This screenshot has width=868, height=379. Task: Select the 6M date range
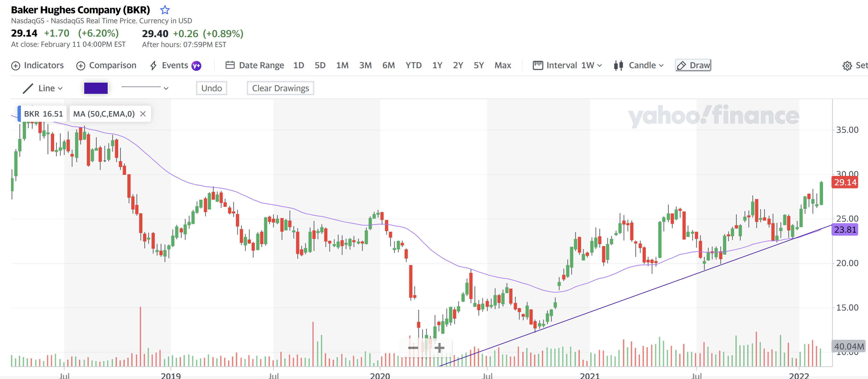point(389,65)
